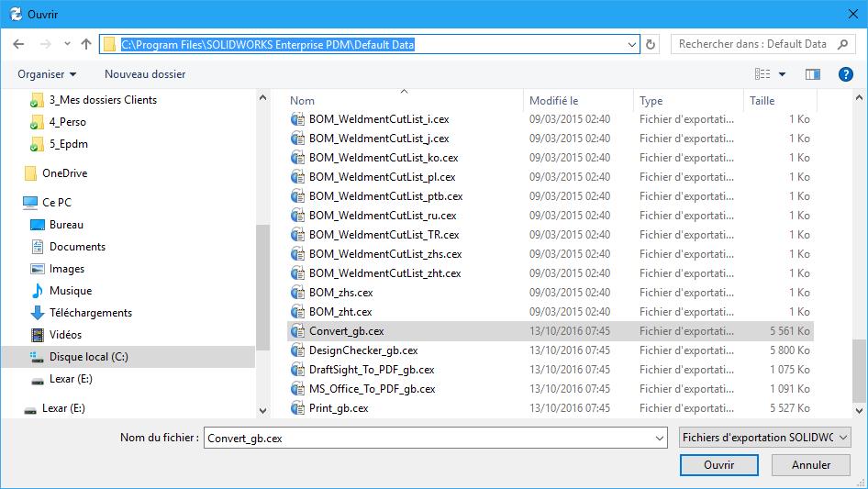Sort by the Modifié le column
Viewport: 868px width, 489px height.
pyautogui.click(x=553, y=101)
